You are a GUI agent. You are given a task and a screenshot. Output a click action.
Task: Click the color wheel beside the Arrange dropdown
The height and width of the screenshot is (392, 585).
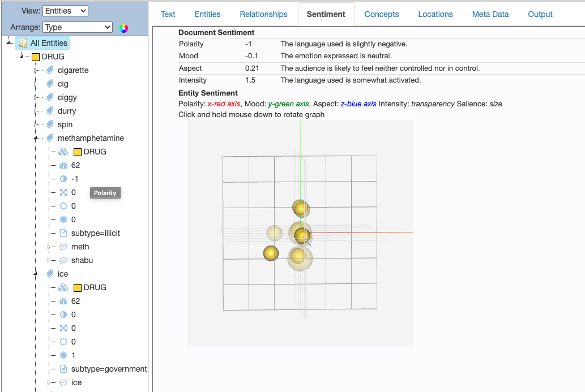(123, 28)
